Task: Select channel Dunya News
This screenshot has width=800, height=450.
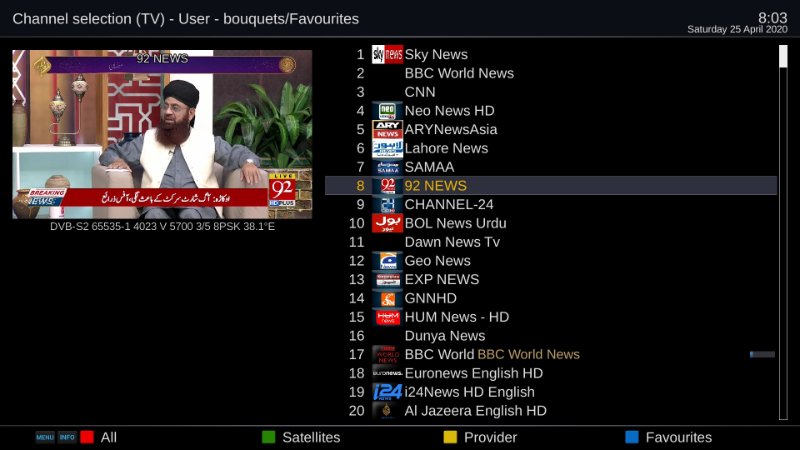Action: pos(551,336)
